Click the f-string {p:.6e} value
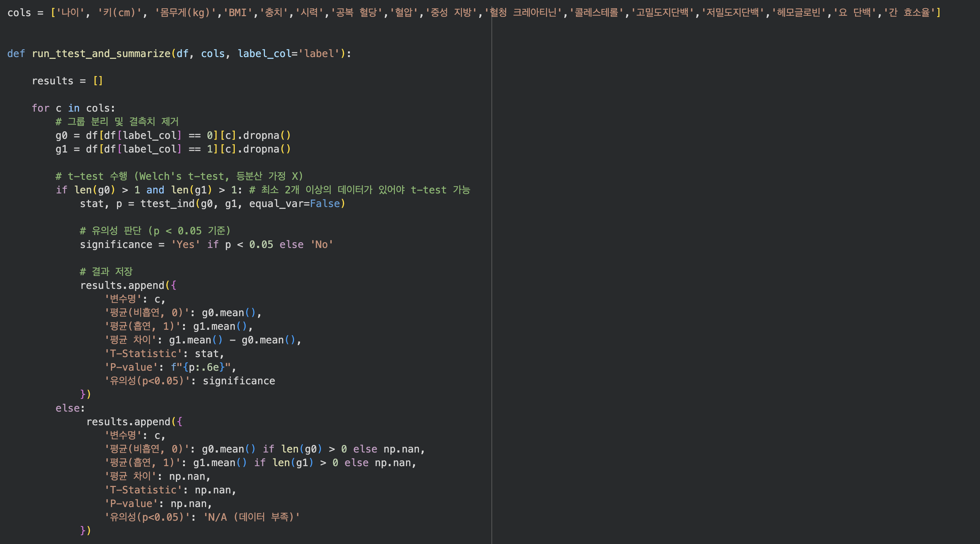This screenshot has height=544, width=980. click(x=203, y=367)
